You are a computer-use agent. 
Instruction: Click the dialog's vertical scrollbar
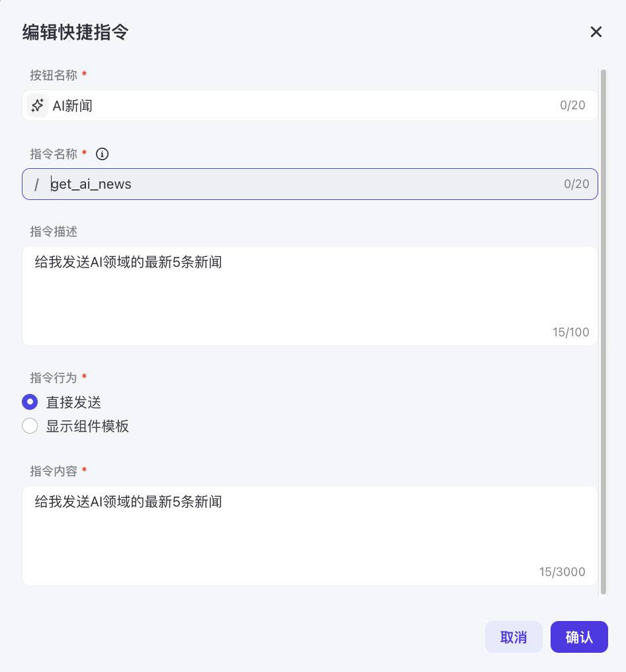[603, 331]
